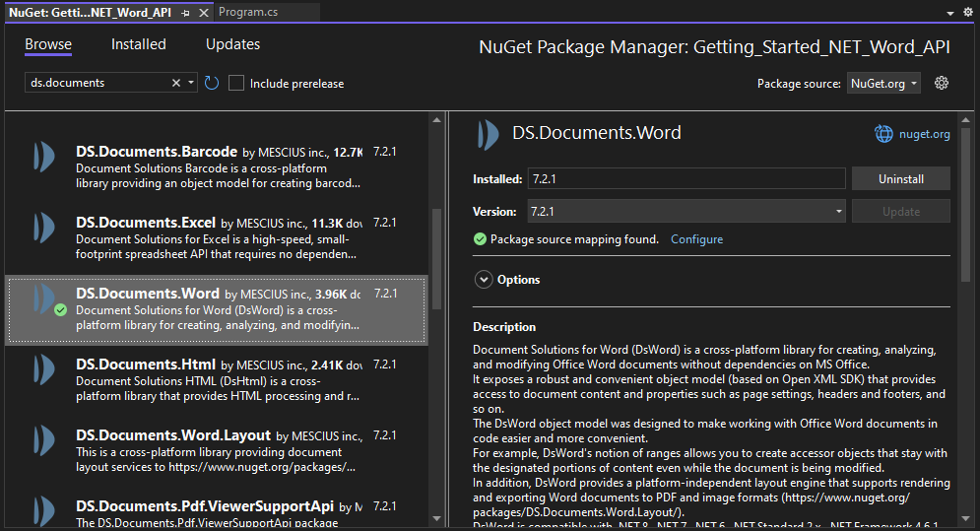Image resolution: width=980 pixels, height=531 pixels.
Task: Click the DS.Documents.Word details header icon
Action: [489, 134]
